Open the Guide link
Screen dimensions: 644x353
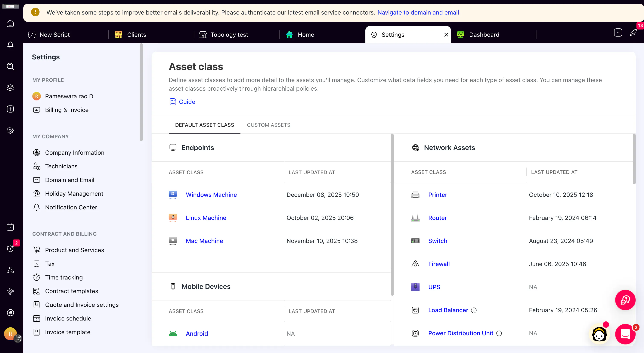(187, 102)
